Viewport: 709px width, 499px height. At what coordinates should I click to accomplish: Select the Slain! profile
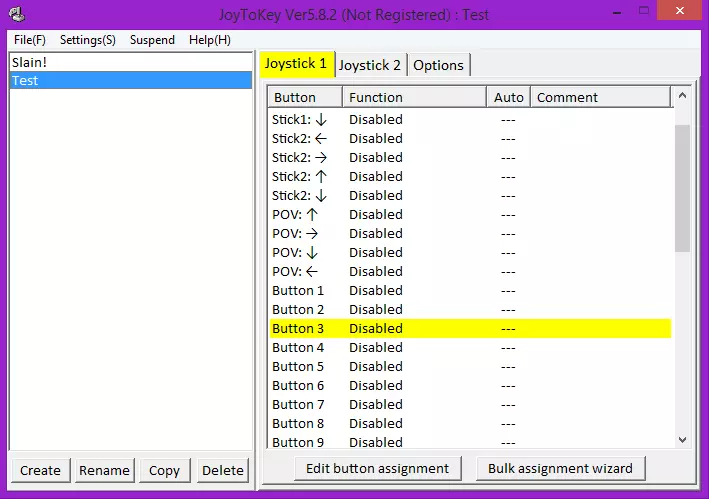(131, 62)
